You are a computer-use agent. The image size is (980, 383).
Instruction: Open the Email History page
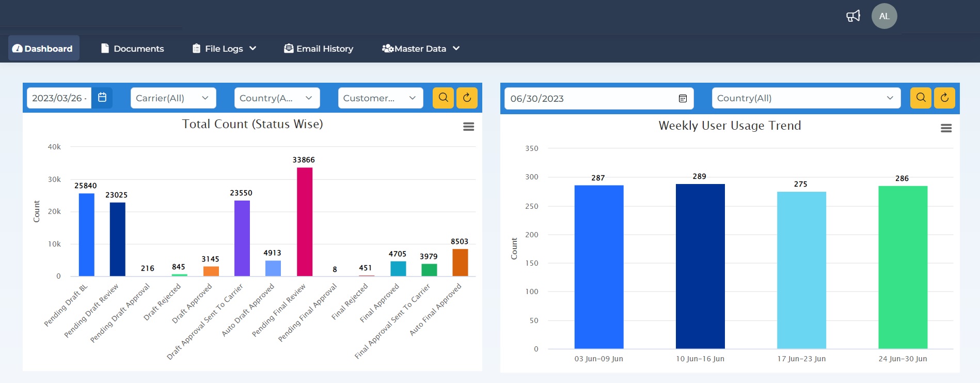click(319, 49)
